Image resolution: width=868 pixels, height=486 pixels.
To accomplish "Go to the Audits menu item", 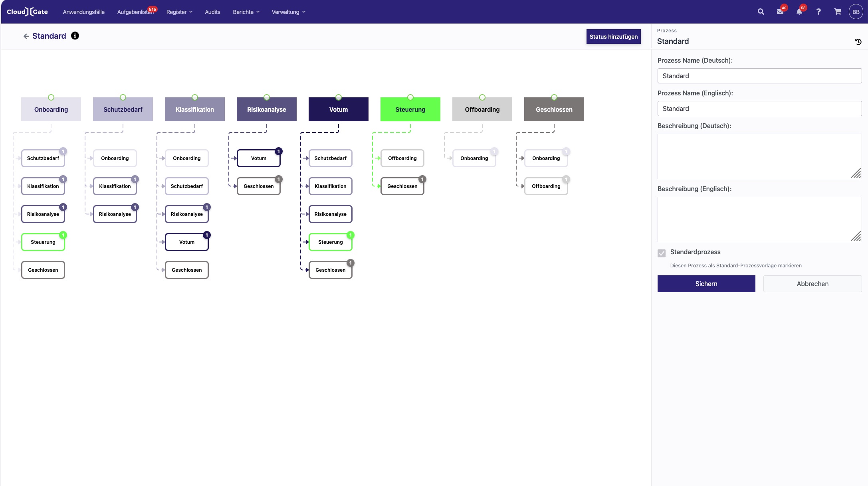I will 212,12.
